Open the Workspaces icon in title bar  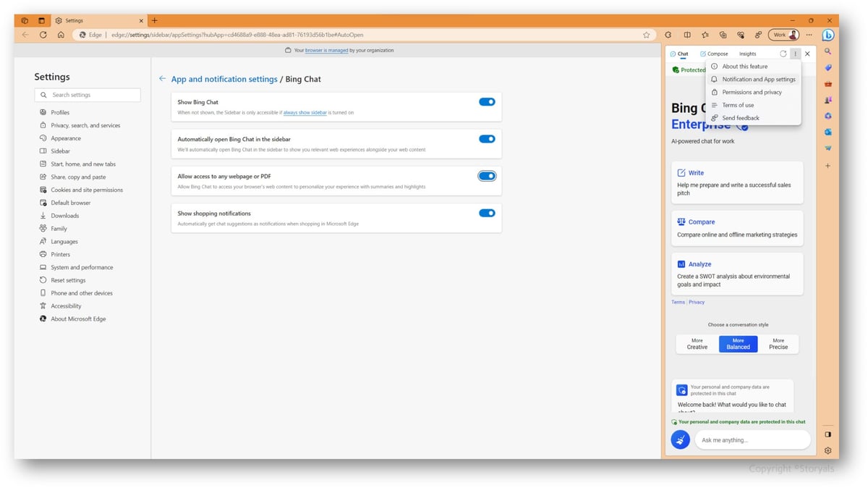click(x=25, y=20)
